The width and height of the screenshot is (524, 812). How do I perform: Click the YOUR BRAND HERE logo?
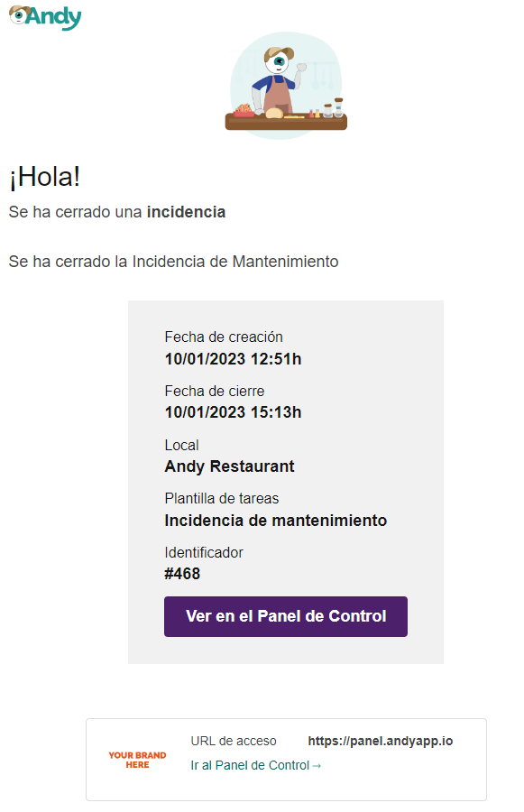[137, 760]
